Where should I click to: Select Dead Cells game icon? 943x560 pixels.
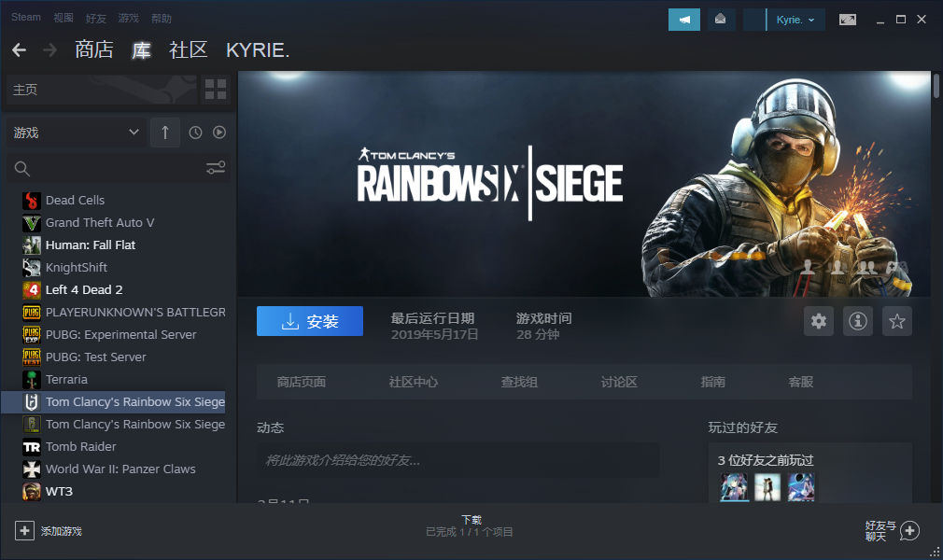(x=32, y=201)
